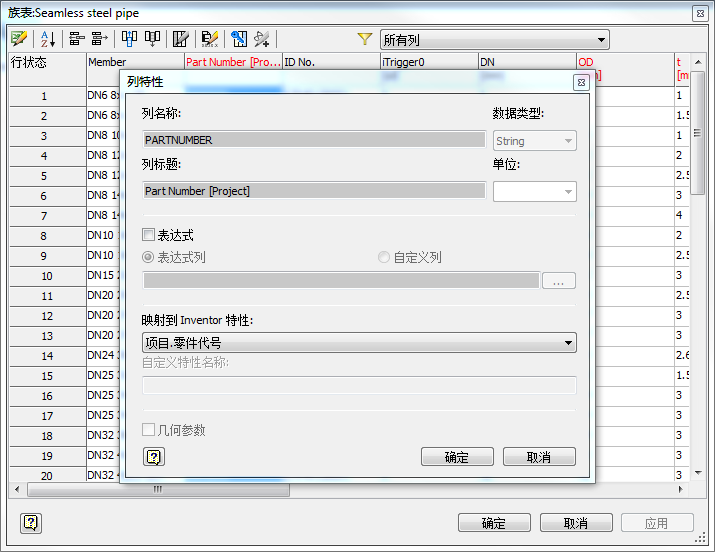Click the column icon with down arrow
Viewport: 715px width, 552px height.
tap(152, 39)
